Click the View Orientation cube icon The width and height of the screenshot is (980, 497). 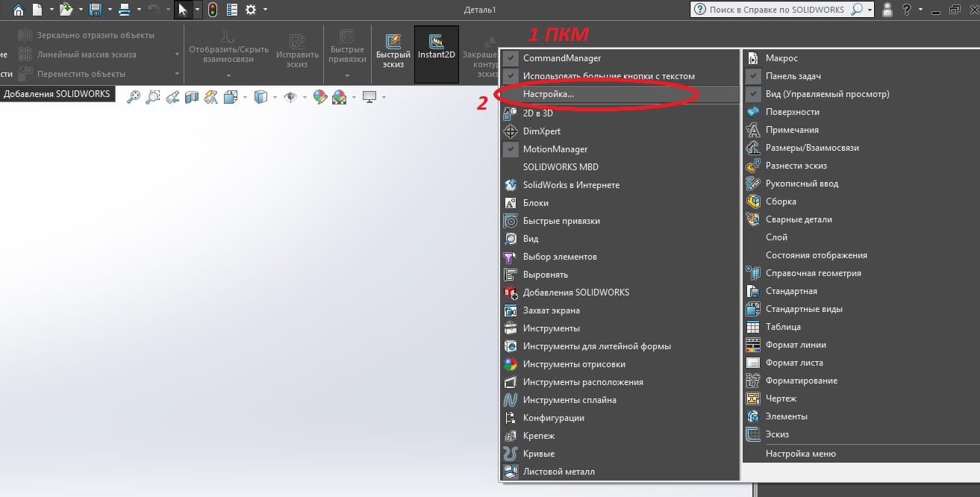coord(231,96)
